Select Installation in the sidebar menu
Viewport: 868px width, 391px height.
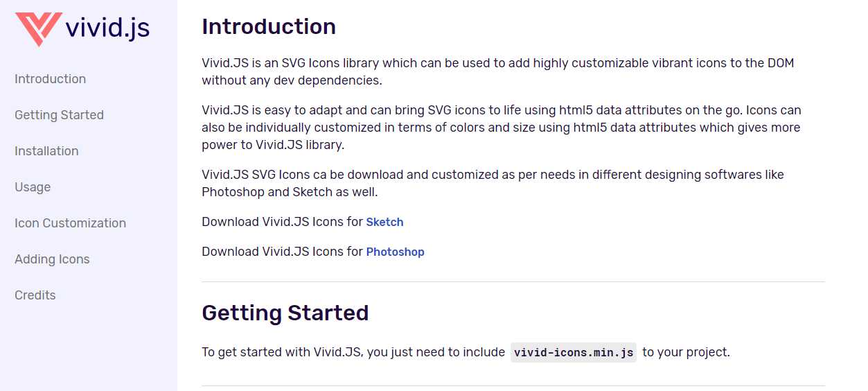coord(46,151)
